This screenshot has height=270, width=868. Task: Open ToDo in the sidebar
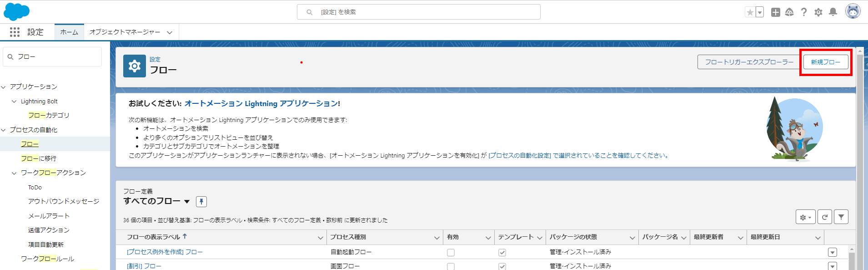35,187
